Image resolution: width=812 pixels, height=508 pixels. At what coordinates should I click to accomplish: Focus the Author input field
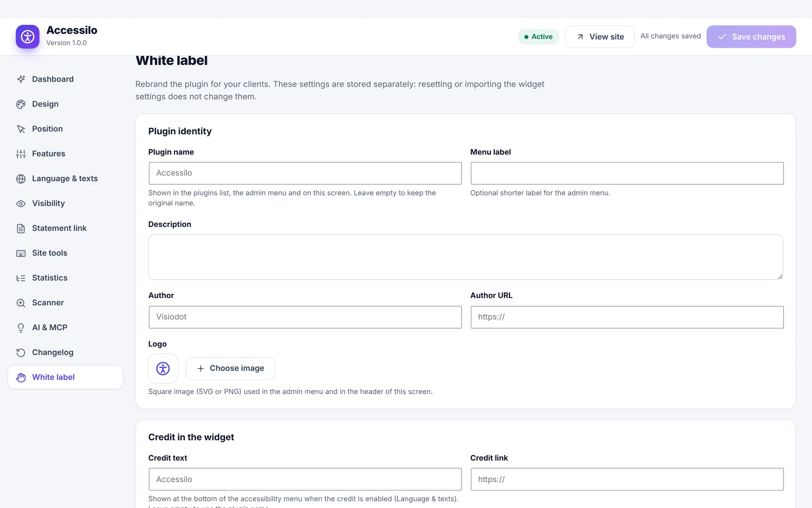pos(305,317)
